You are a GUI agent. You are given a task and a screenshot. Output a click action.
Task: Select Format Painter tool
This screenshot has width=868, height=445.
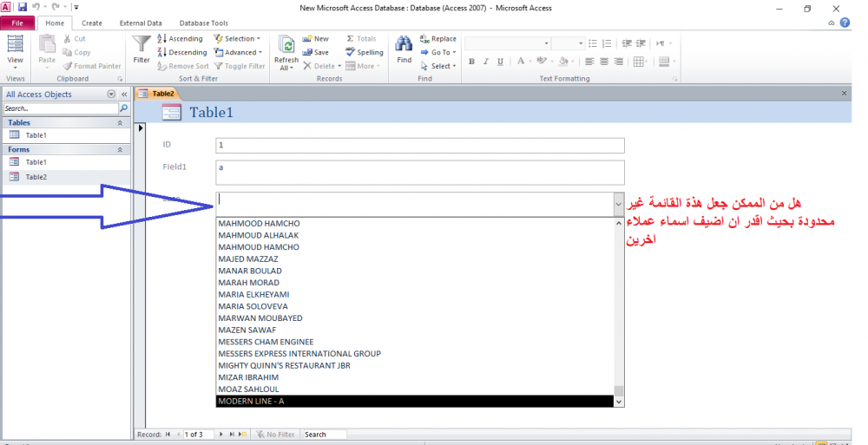coord(92,66)
